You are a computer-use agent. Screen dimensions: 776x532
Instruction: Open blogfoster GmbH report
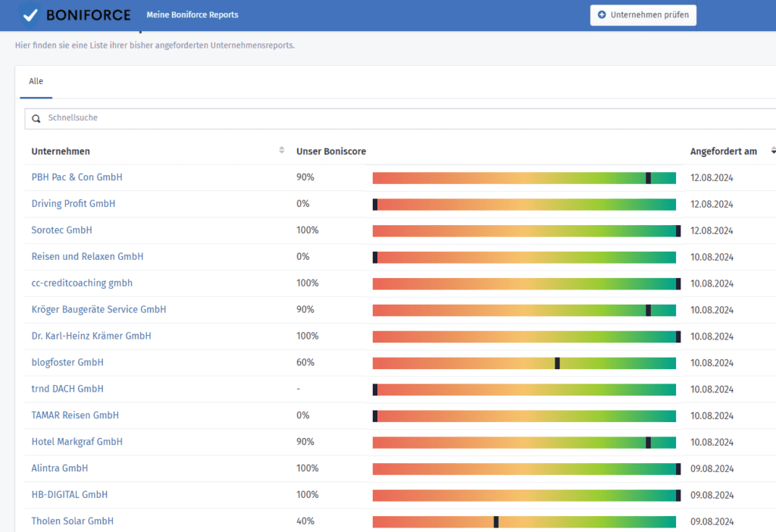pyautogui.click(x=67, y=362)
